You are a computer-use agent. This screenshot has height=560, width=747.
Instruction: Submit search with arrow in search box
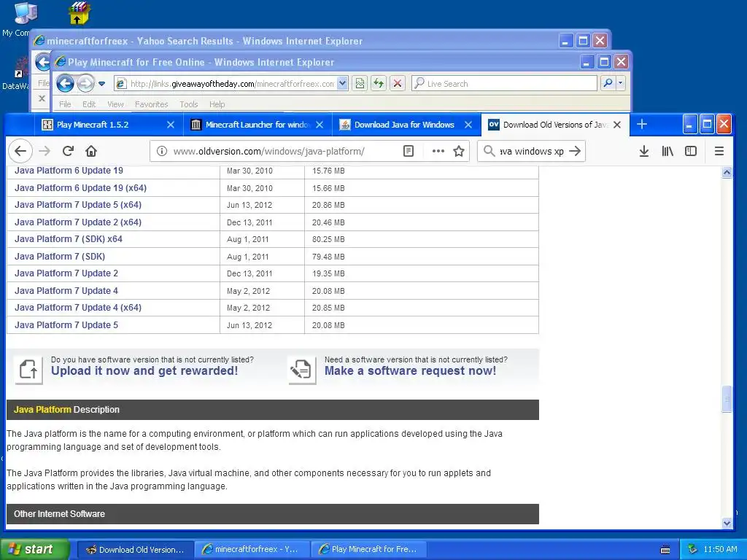[x=575, y=152]
